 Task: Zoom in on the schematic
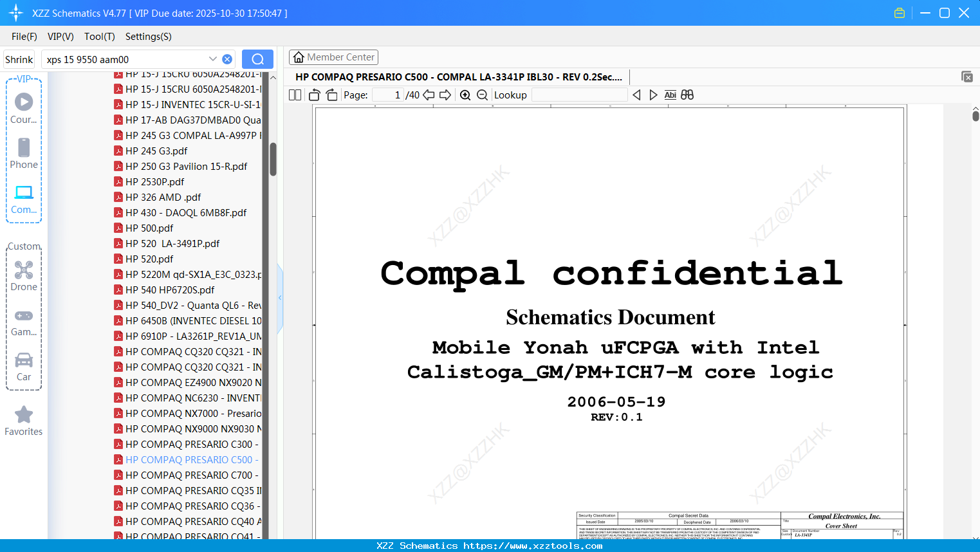pyautogui.click(x=465, y=95)
